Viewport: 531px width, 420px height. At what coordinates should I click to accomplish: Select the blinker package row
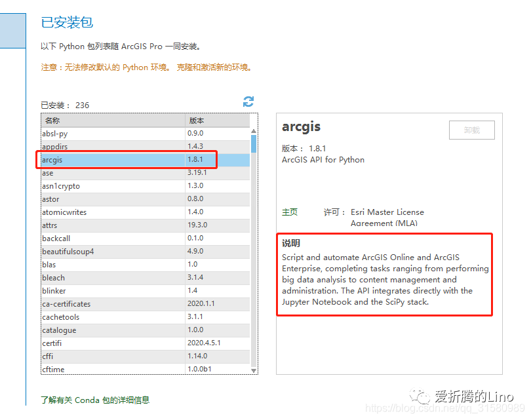[x=146, y=291]
